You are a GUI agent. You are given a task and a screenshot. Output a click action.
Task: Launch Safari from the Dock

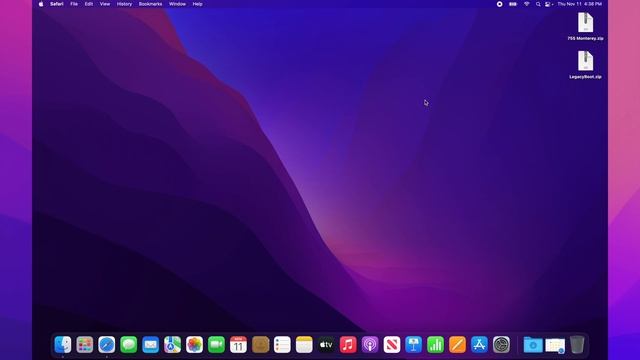(x=107, y=345)
